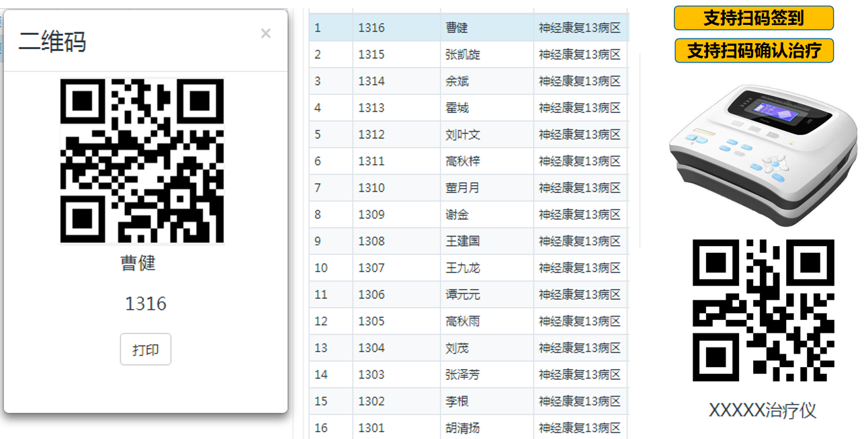The image size is (868, 439).
Task: Select ID cell 1315
Action: [x=372, y=54]
